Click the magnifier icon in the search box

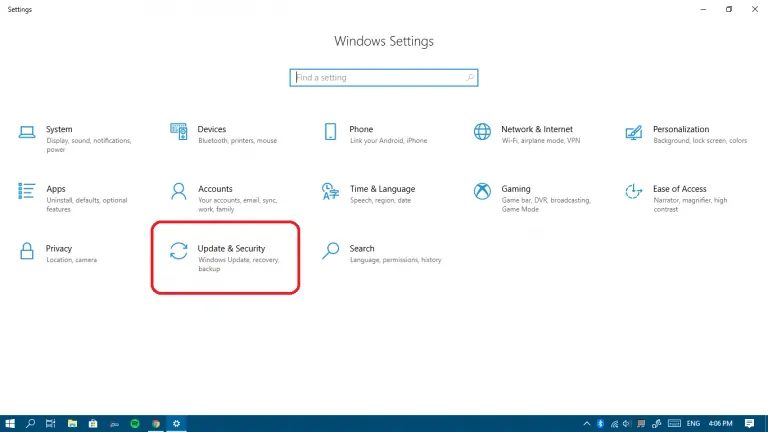click(x=469, y=77)
